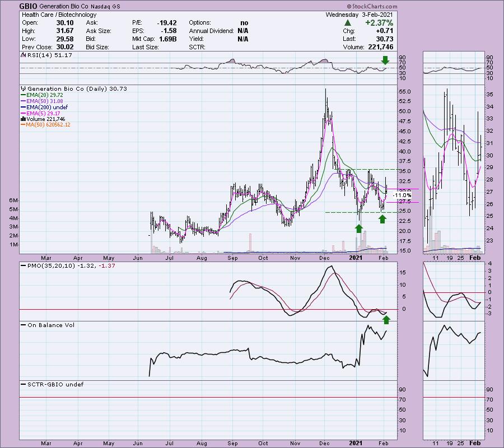Click the small RSI indicator icon

23,55
